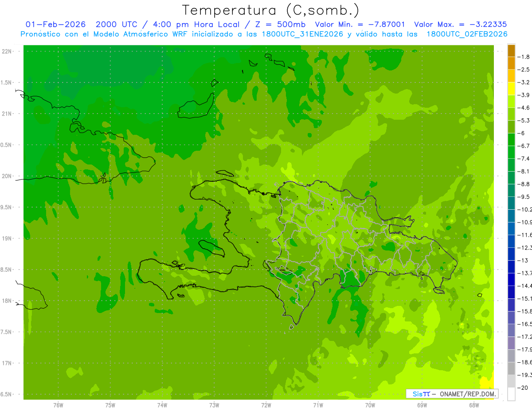532x411 pixels.
Task: Click the '69W' longitude label
Action: tap(422, 405)
